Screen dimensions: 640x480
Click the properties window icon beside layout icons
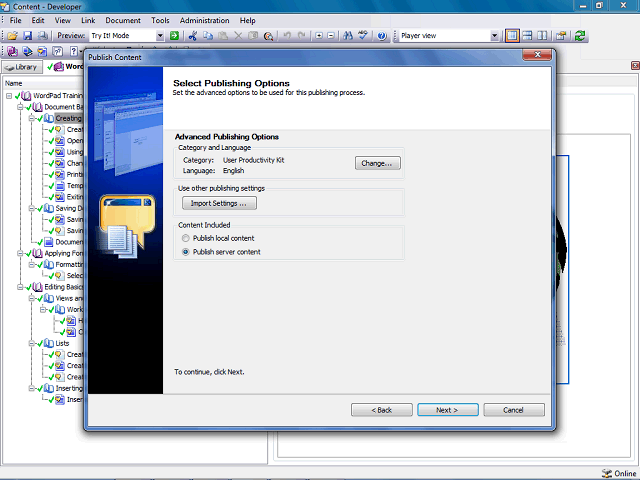(x=561, y=36)
